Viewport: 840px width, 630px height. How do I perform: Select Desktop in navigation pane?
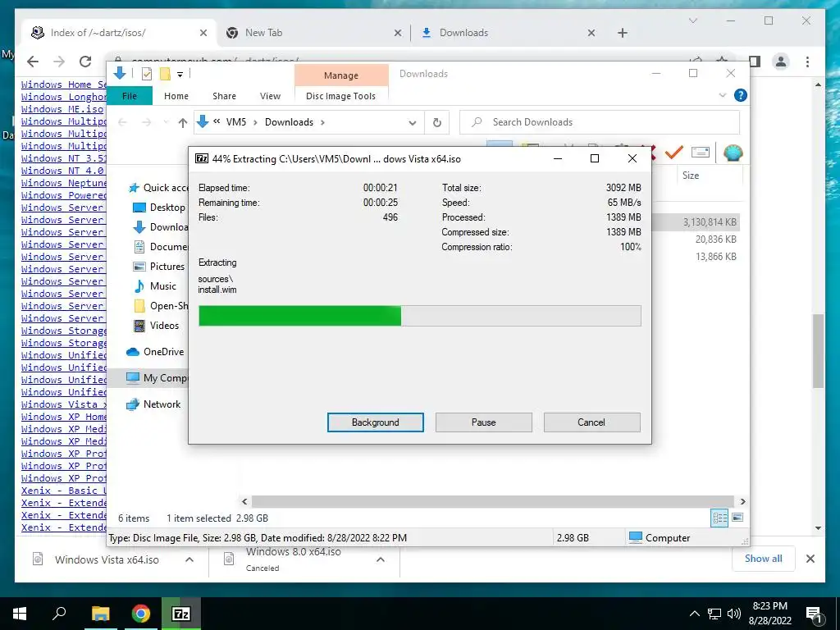point(159,208)
